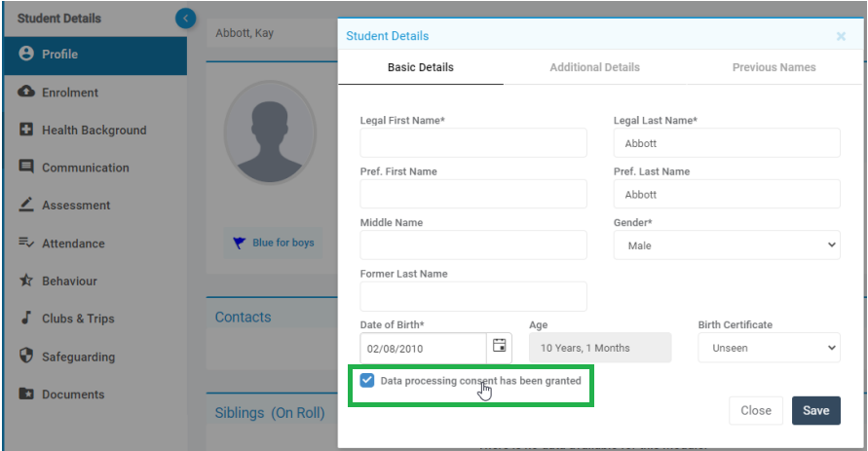Click into Pref. Last Name field

point(727,194)
